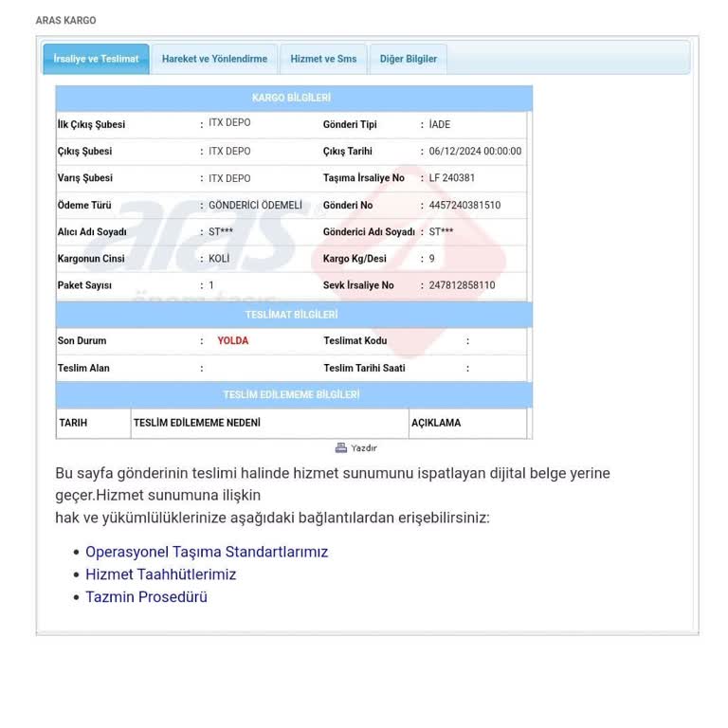Image resolution: width=728 pixels, height=728 pixels.
Task: Click the Kargonun Cinsi value KOLİ
Action: point(219,259)
